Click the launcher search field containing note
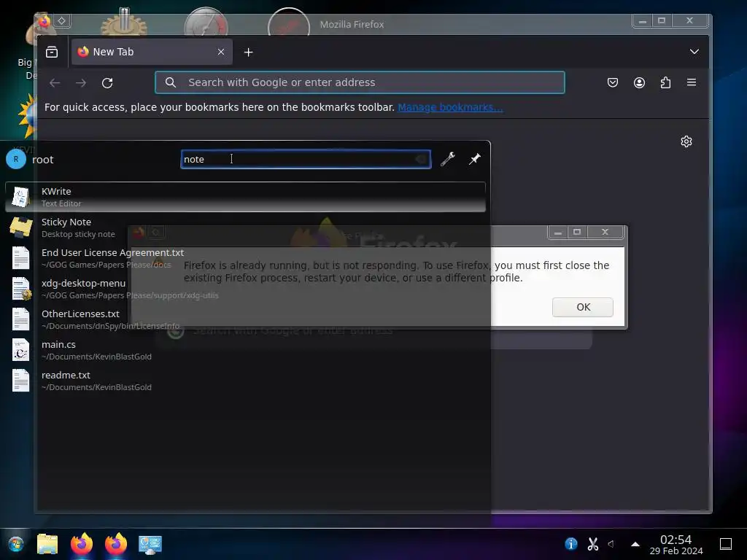The image size is (747, 560). pos(306,159)
